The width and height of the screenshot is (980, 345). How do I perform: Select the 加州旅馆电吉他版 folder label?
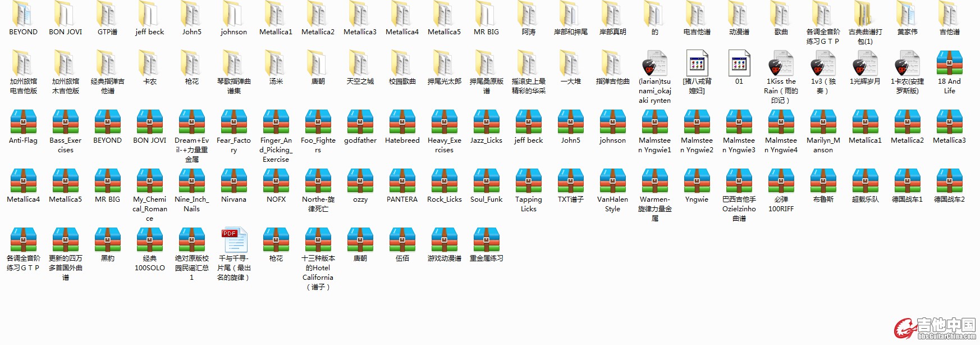(x=24, y=86)
